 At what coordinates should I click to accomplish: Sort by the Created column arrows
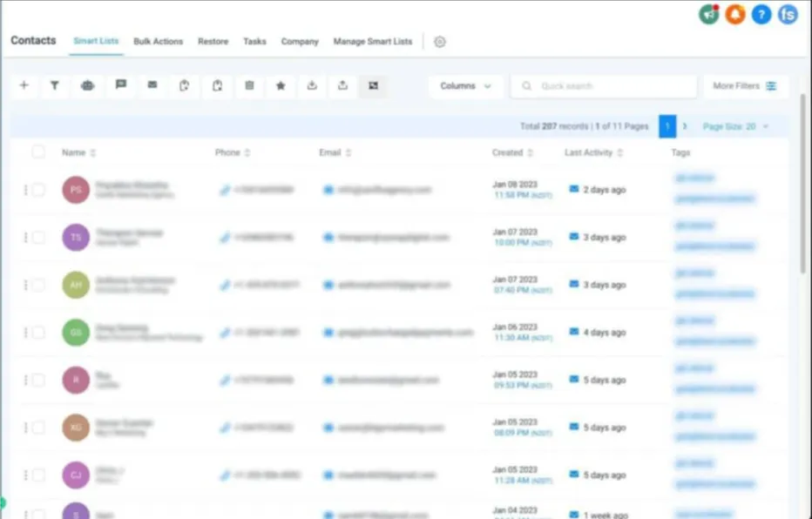coord(530,152)
